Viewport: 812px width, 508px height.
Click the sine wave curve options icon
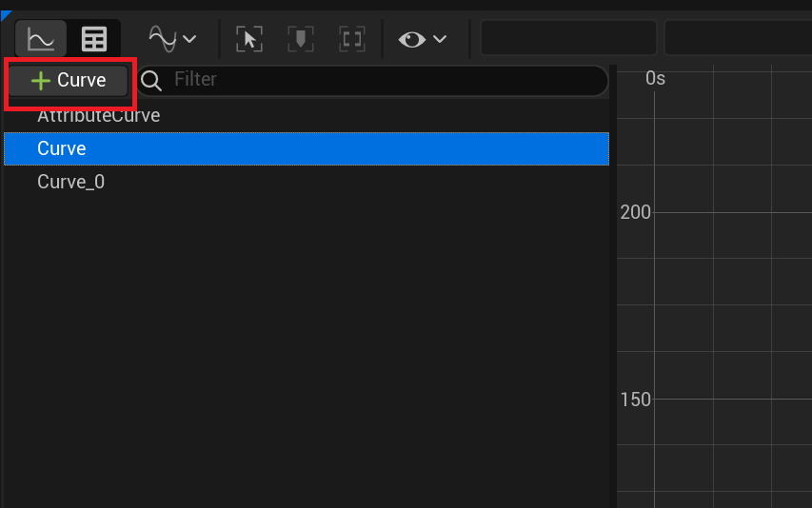pyautogui.click(x=163, y=39)
